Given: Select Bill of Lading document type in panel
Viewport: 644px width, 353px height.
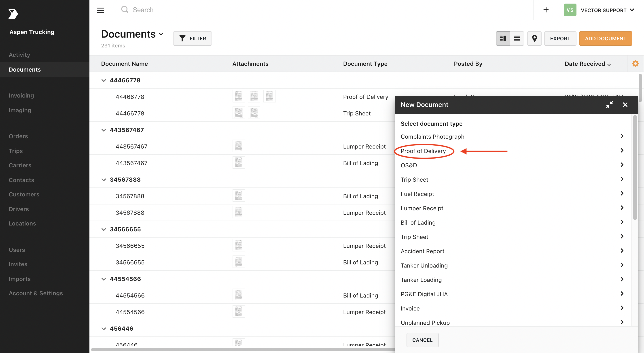Looking at the screenshot, I should point(512,222).
